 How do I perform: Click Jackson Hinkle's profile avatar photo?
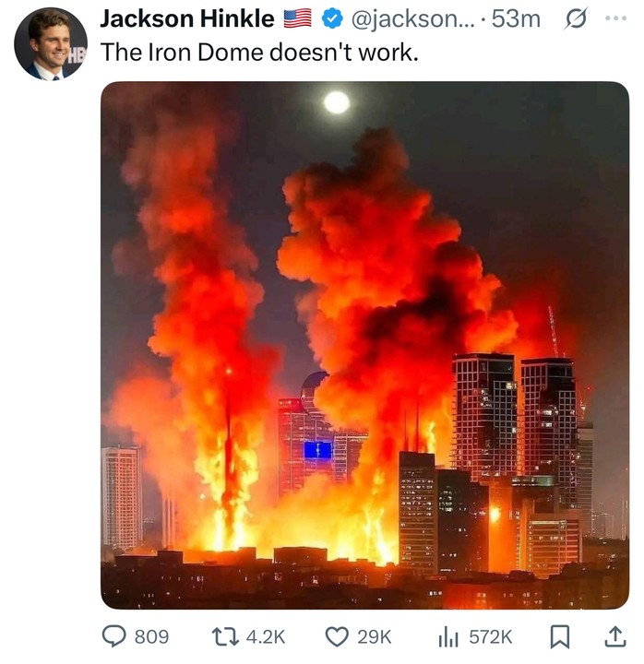tap(50, 43)
